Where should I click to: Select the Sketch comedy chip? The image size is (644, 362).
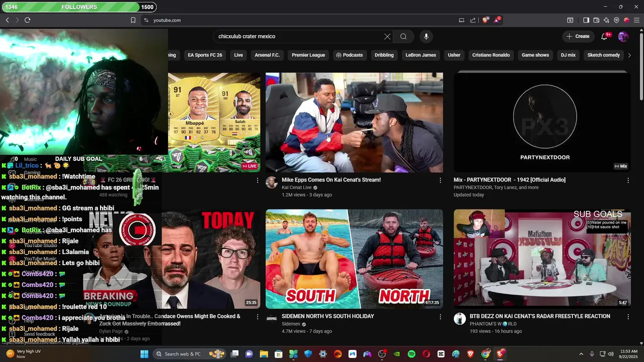603,55
